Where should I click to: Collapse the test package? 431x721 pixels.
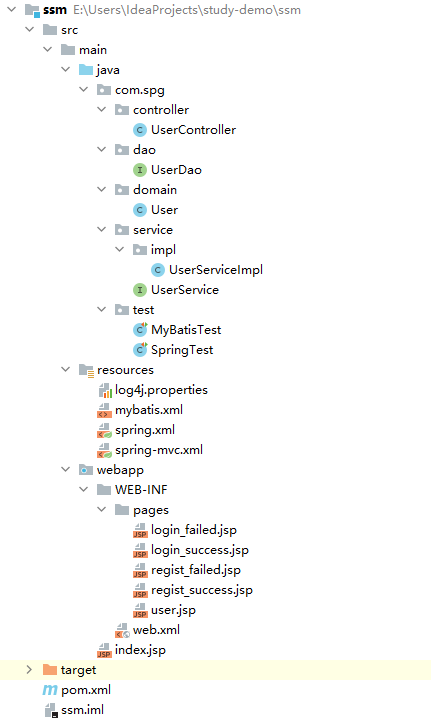tap(102, 309)
